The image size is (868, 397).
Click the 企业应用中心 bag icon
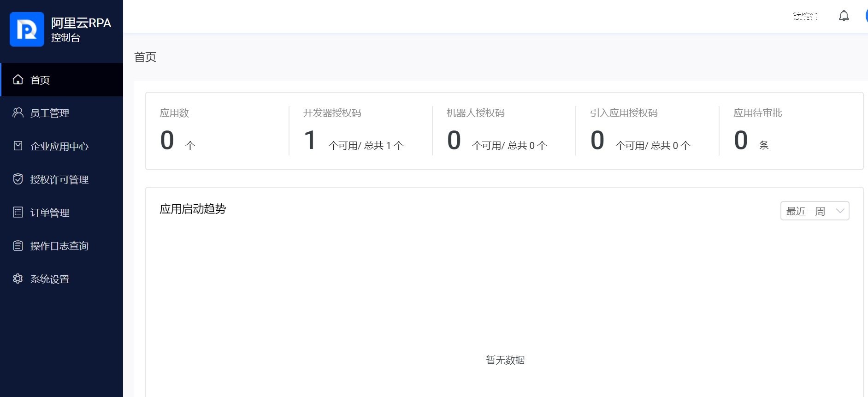[x=18, y=146]
